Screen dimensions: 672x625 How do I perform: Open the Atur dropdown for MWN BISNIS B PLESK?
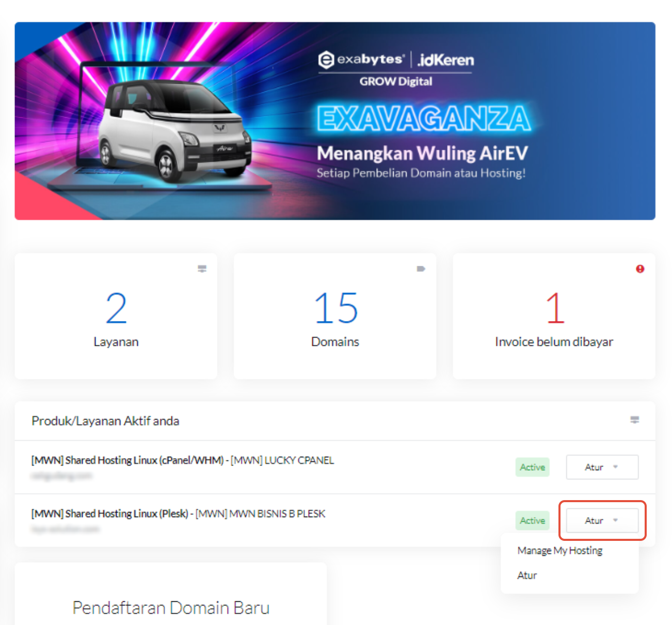coord(602,521)
